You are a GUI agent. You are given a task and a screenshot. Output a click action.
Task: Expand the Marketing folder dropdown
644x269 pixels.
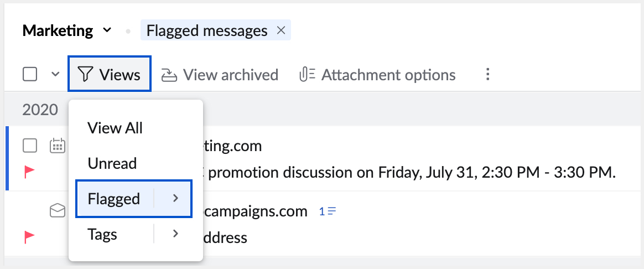point(107,30)
